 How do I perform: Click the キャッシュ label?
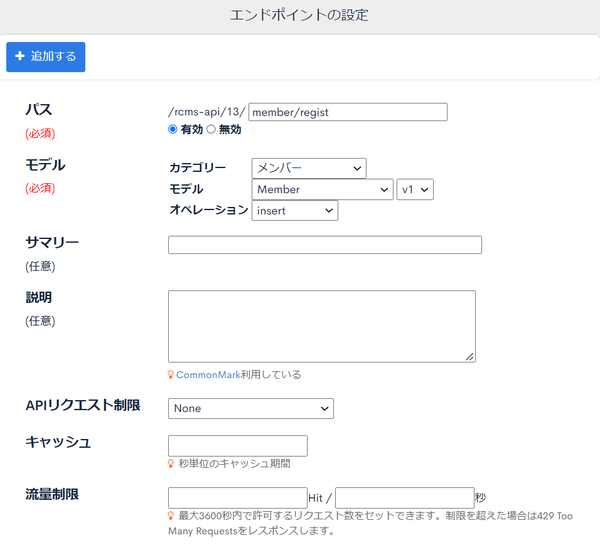click(58, 442)
